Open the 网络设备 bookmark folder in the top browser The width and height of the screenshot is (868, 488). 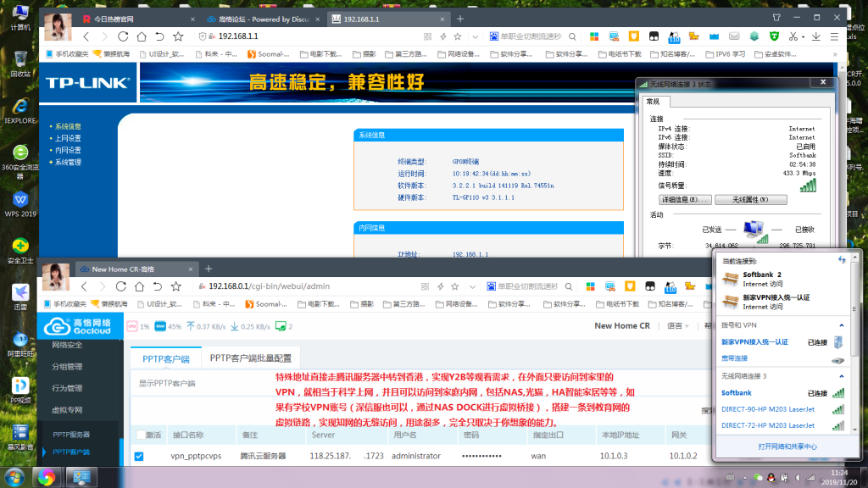click(458, 54)
